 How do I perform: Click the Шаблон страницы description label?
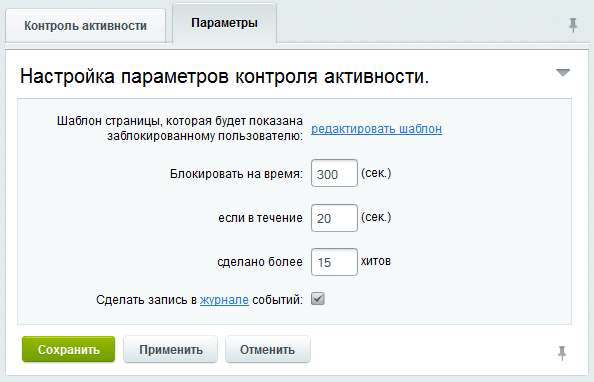tap(180, 128)
